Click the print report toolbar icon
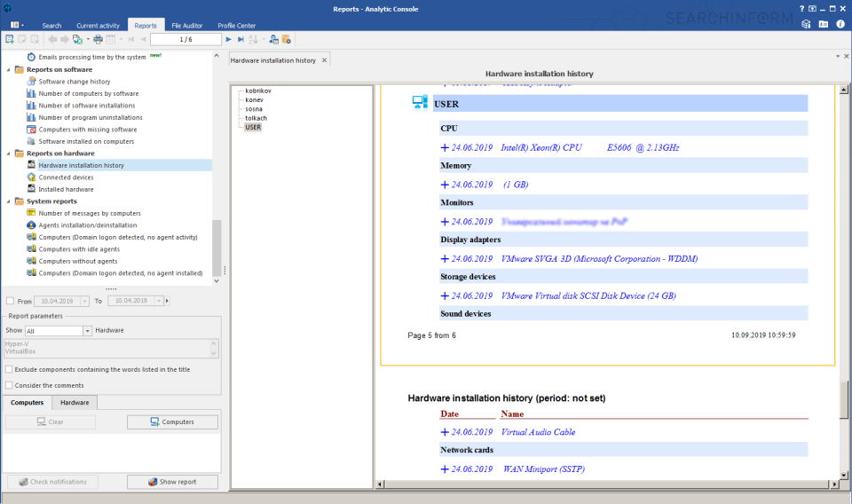Screen dimensions: 852x504 point(98,40)
